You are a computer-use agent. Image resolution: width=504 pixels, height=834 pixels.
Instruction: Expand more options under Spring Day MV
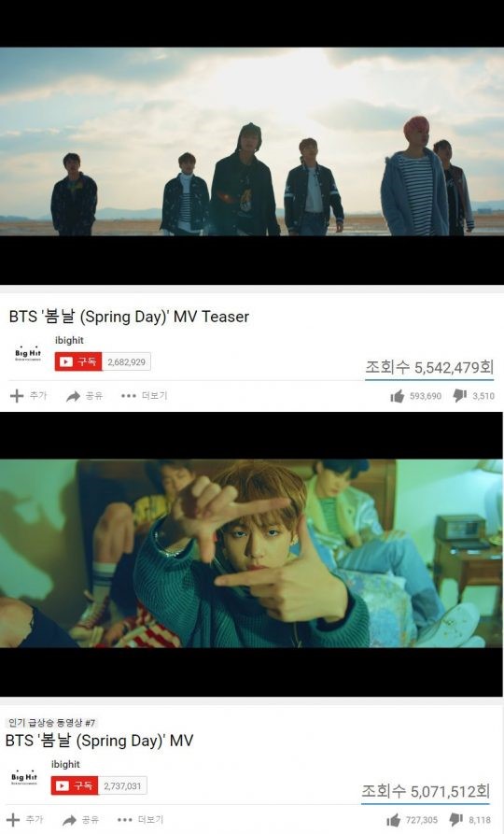point(140,820)
